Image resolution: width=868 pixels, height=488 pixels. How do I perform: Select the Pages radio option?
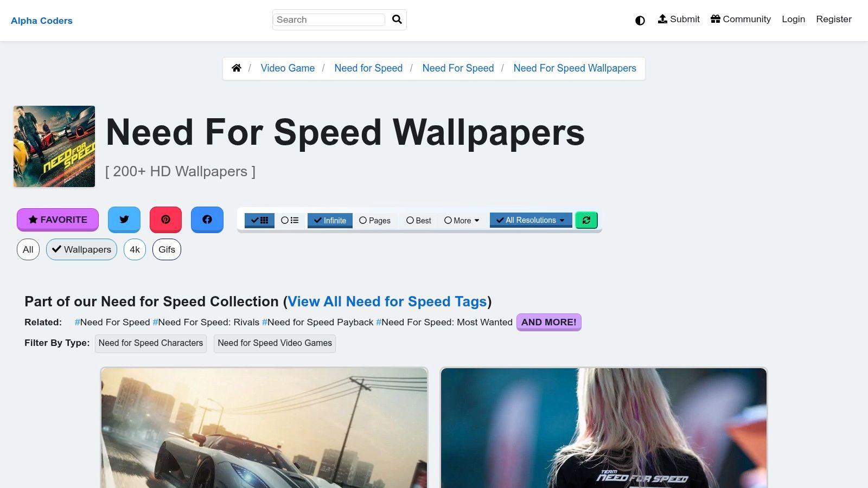[x=375, y=220]
